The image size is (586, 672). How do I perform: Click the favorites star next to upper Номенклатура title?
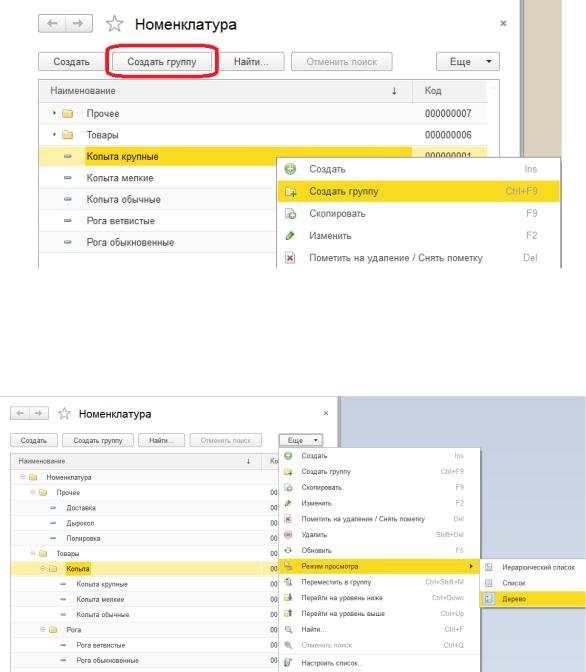tap(114, 24)
